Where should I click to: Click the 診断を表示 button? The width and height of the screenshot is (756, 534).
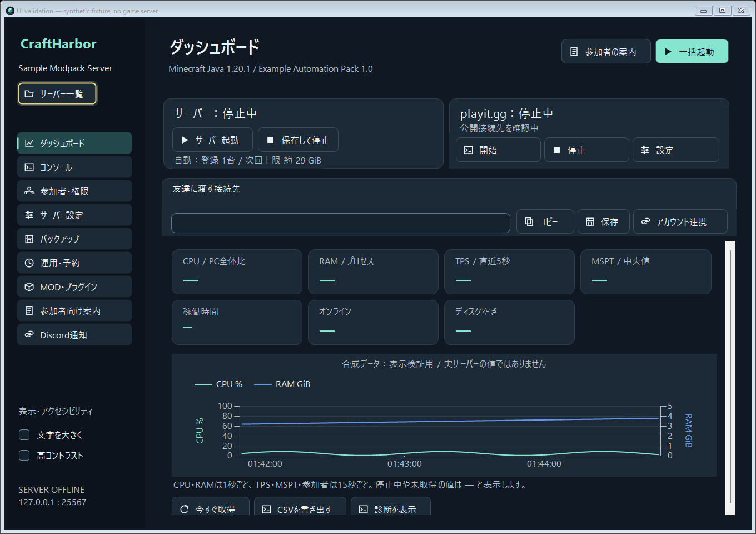point(391,506)
